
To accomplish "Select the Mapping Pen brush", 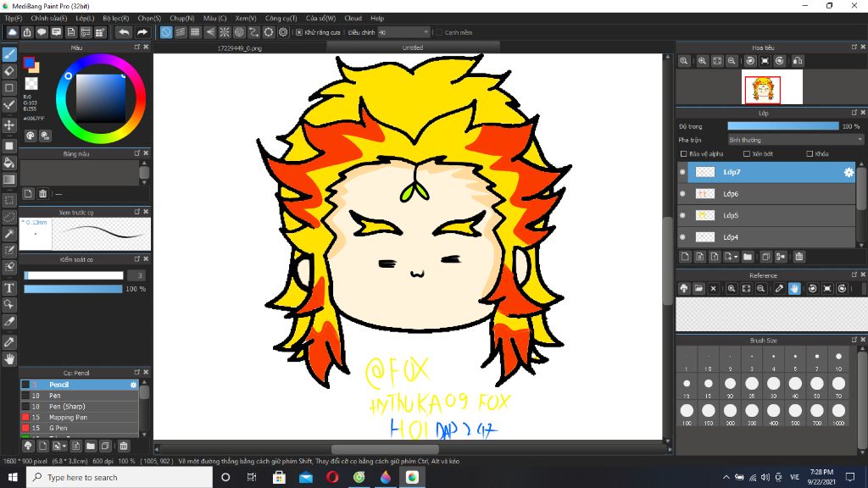I will 79,417.
